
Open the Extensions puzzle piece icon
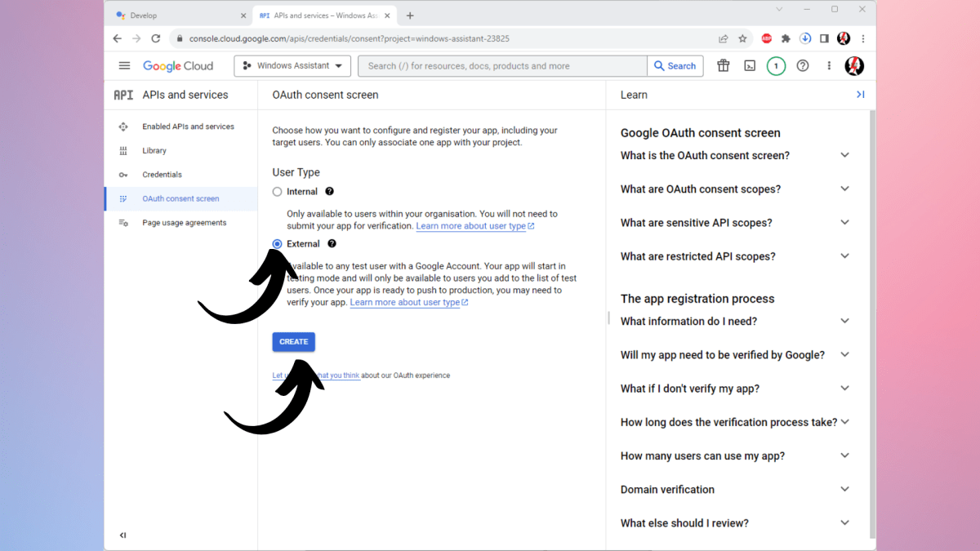(786, 38)
